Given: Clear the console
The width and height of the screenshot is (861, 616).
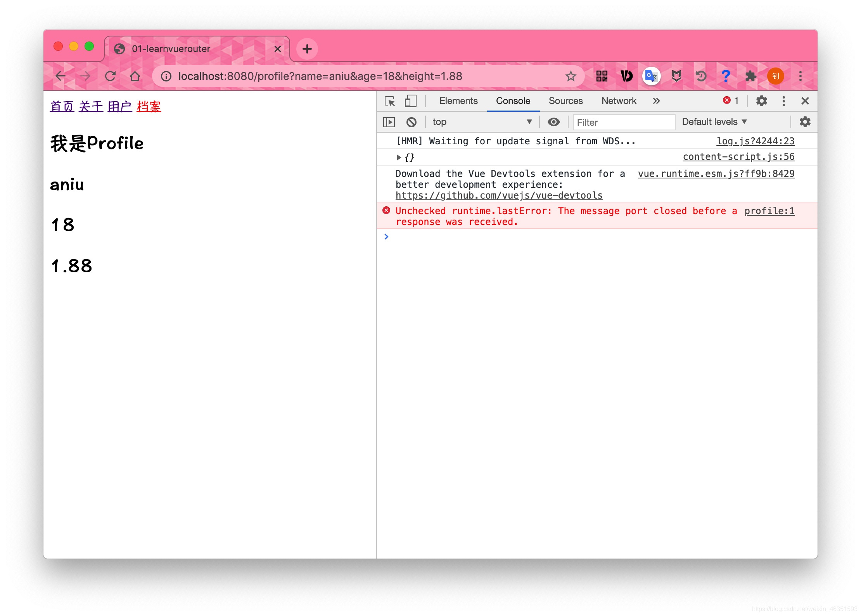Looking at the screenshot, I should 411,122.
